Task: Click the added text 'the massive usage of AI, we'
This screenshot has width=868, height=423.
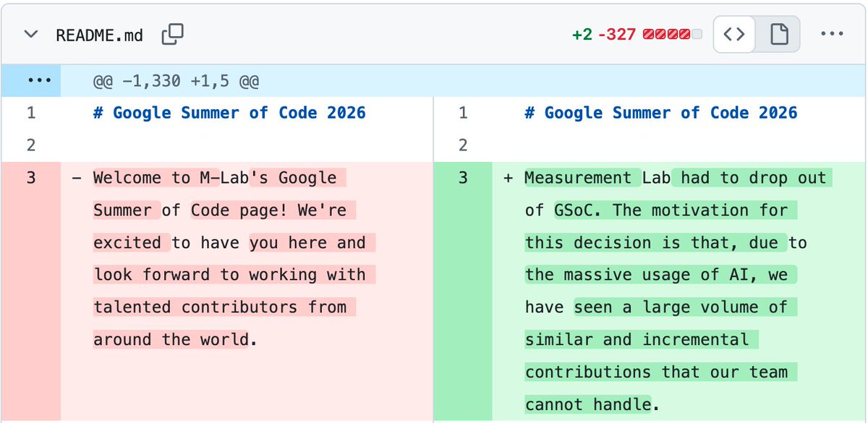Action: point(656,275)
